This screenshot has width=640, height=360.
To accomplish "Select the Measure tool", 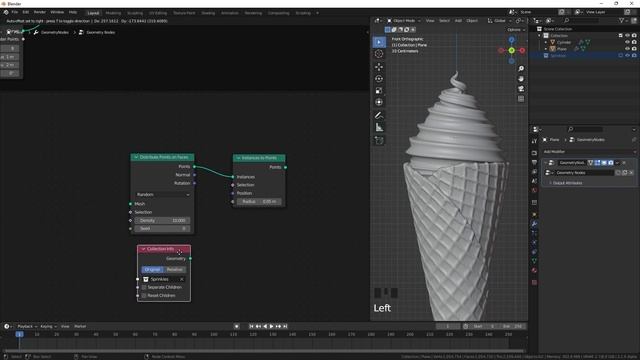I will pos(379,127).
